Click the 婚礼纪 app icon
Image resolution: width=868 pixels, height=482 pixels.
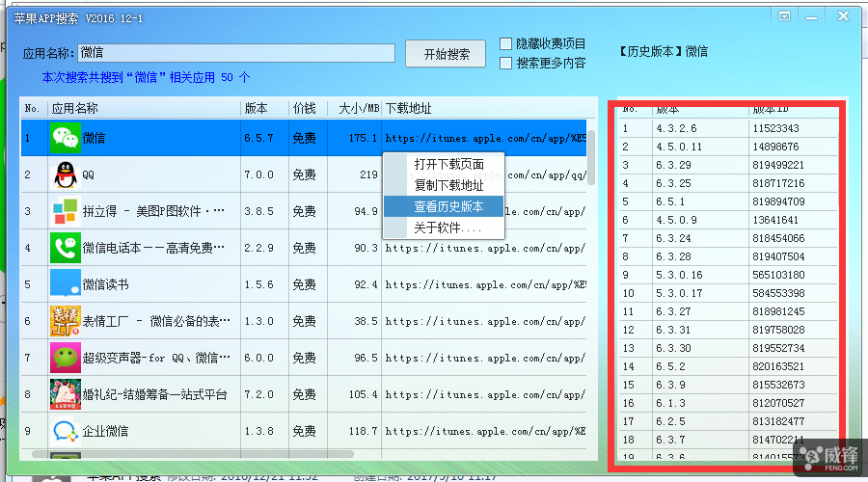(x=65, y=394)
